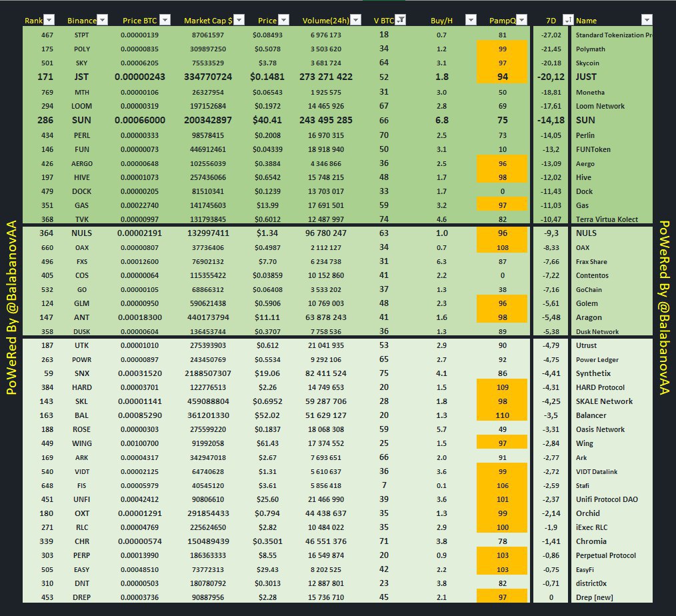Click volume 273 271 422 cell
The height and width of the screenshot is (616, 676).
(326, 77)
